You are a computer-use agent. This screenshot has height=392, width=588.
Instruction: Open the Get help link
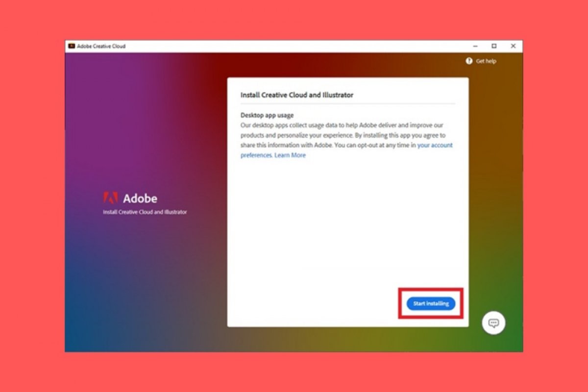tap(486, 61)
